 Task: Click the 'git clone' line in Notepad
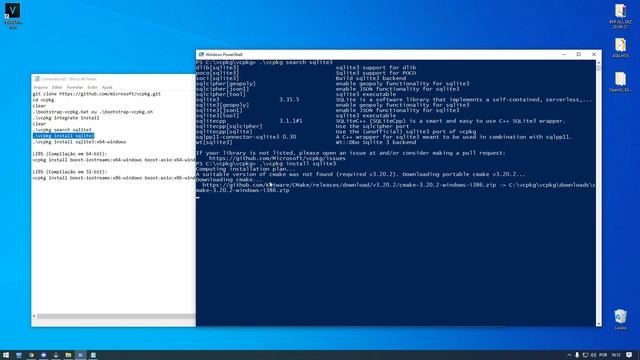97,94
